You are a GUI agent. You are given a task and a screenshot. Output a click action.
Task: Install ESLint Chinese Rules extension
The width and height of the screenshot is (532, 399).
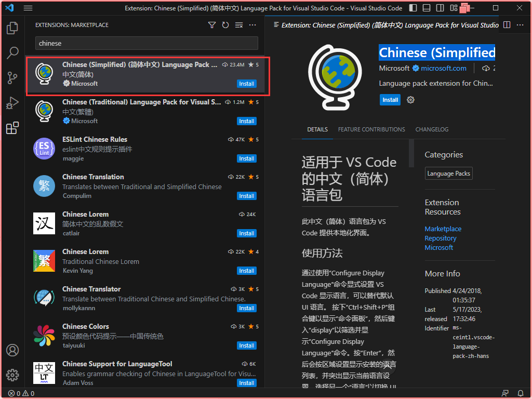click(x=247, y=158)
